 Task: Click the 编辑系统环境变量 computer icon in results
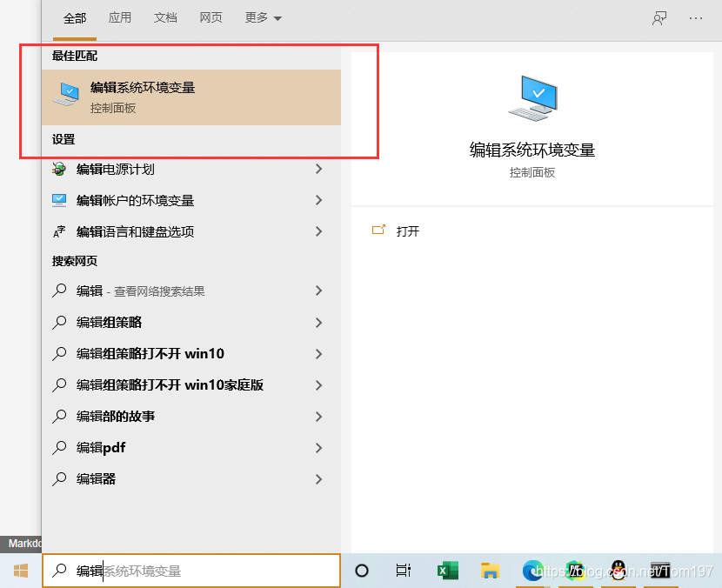(66, 95)
